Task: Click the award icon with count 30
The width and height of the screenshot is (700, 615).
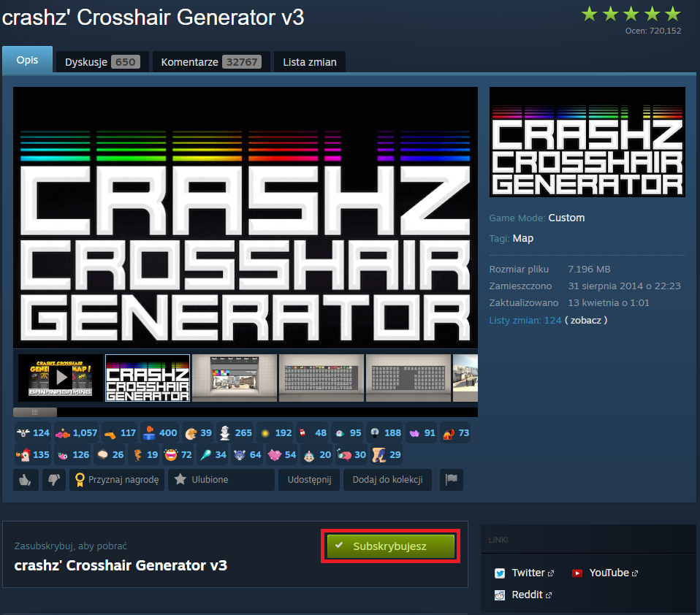Action: (x=351, y=454)
